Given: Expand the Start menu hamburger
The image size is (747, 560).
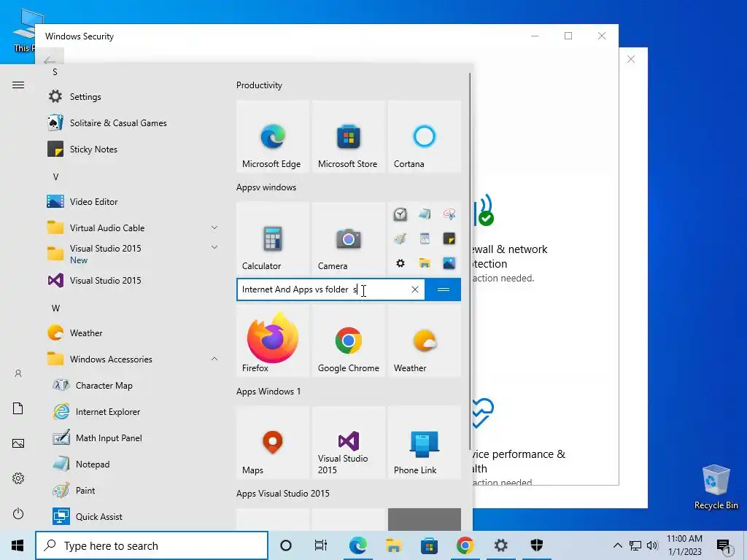Looking at the screenshot, I should (18, 85).
